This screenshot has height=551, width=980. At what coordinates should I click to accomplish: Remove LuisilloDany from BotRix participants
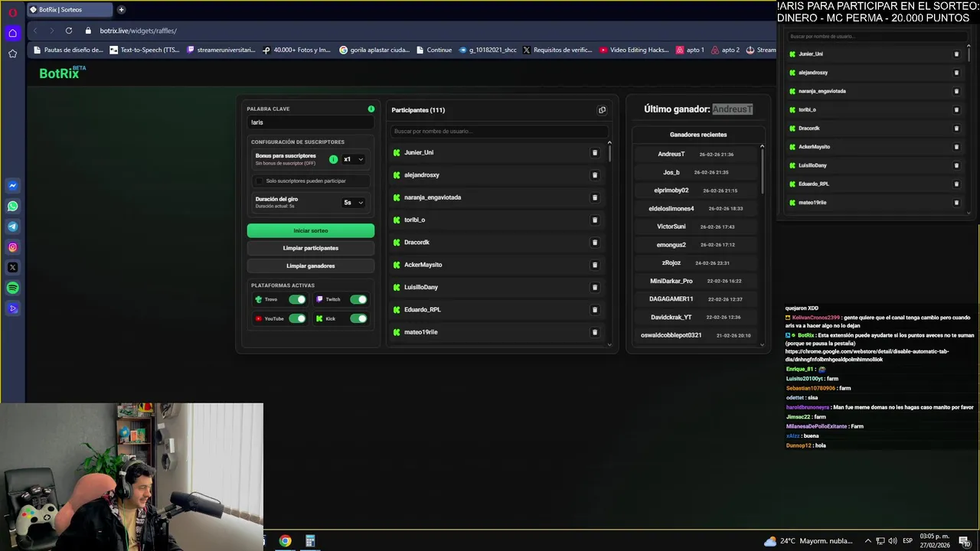pyautogui.click(x=595, y=288)
